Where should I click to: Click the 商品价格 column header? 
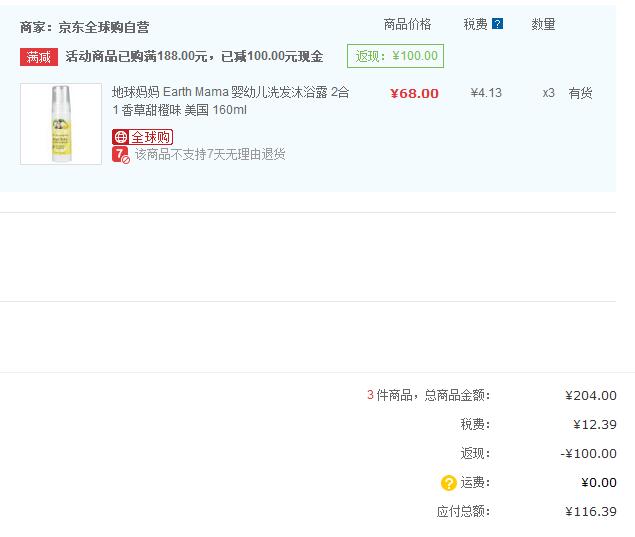407,24
